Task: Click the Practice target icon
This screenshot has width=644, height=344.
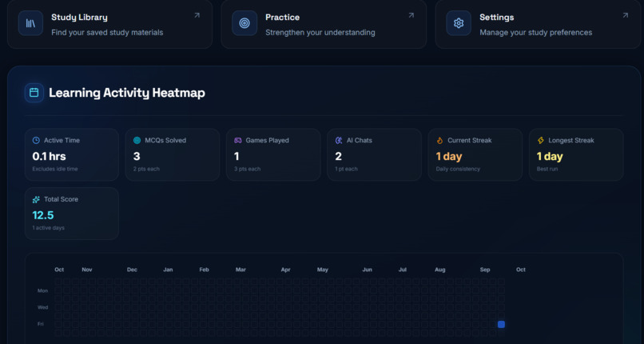Action: pyautogui.click(x=244, y=23)
